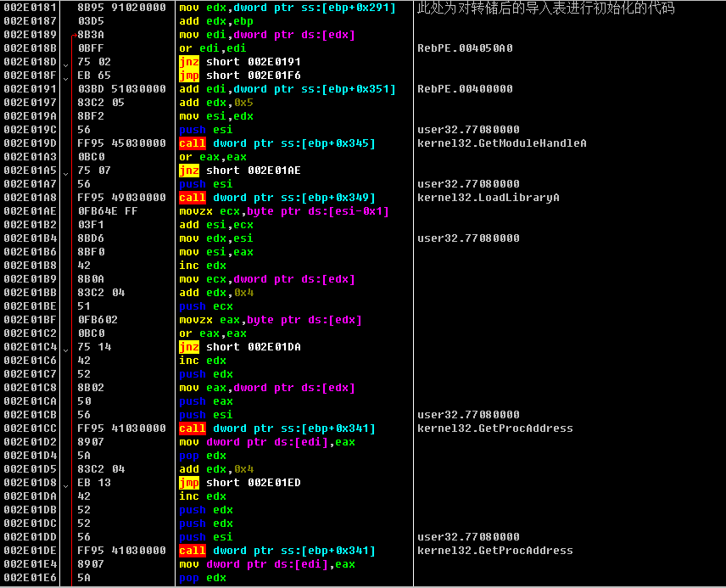Click hex bytes 03BD 51030000
The width and height of the screenshot is (726, 588).
121,89
